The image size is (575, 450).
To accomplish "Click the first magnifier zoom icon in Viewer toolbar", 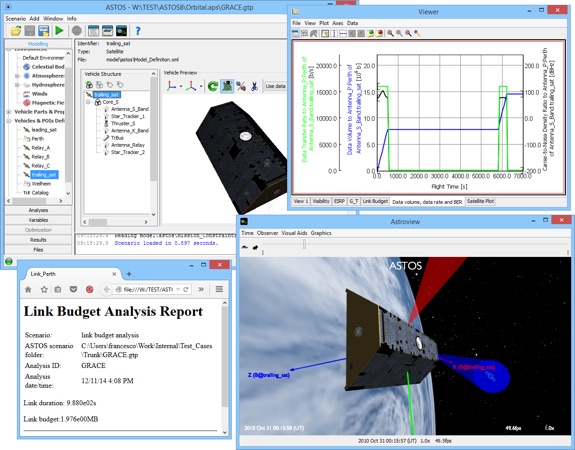I will (390, 33).
